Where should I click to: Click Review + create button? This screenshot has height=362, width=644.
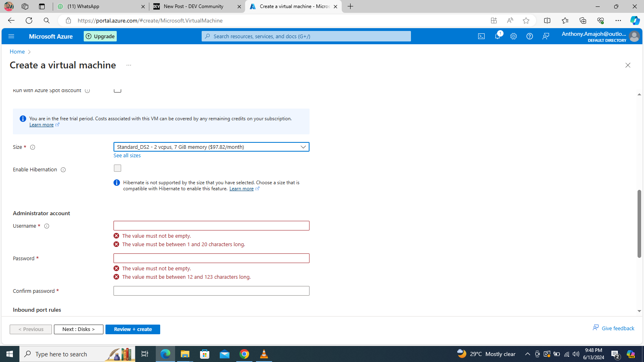tap(133, 329)
